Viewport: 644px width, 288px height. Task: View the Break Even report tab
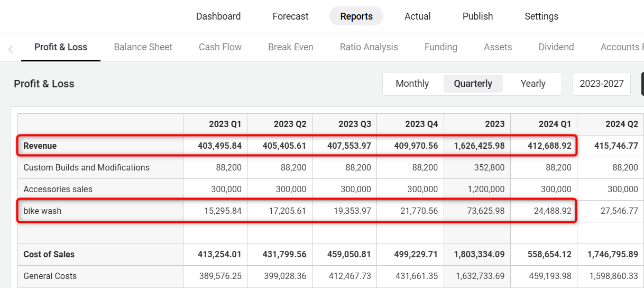pyautogui.click(x=290, y=47)
